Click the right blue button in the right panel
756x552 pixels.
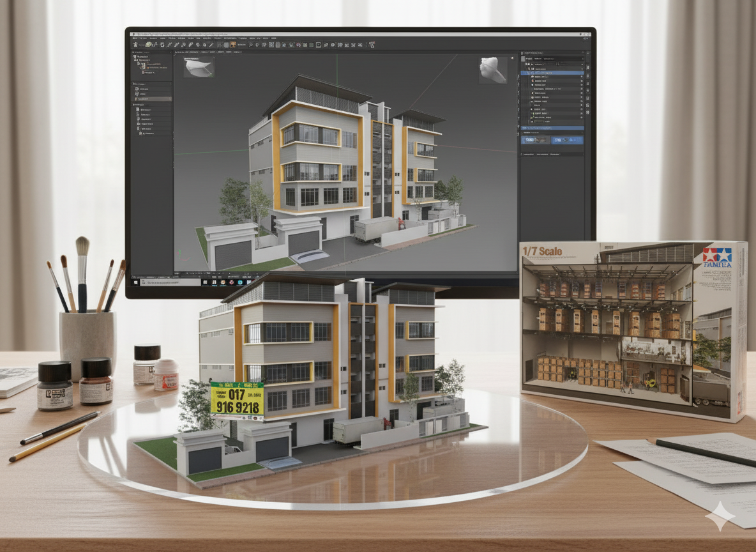coord(567,139)
